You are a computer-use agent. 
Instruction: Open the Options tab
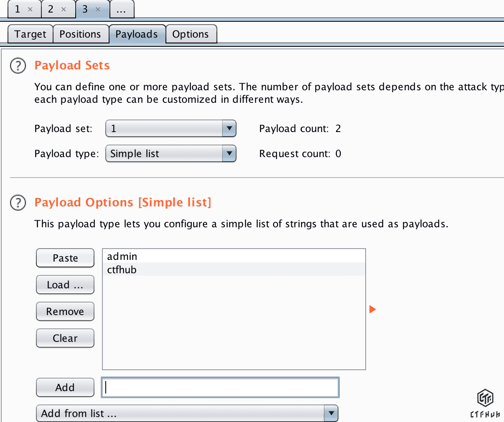tap(191, 34)
